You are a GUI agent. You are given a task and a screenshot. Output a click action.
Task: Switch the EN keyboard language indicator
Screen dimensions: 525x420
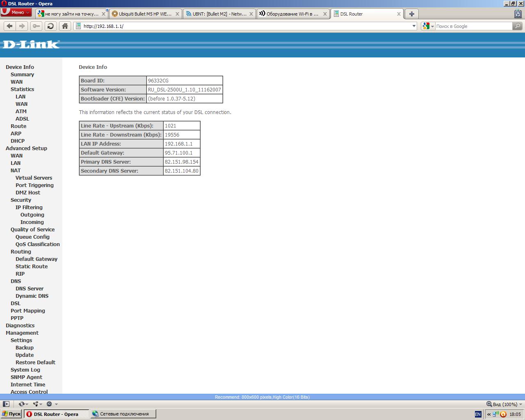tap(478, 414)
